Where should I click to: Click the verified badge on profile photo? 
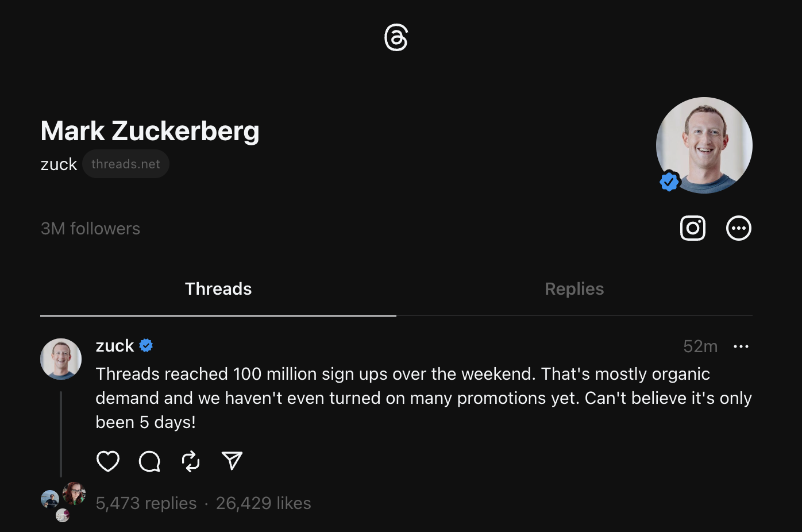[669, 182]
